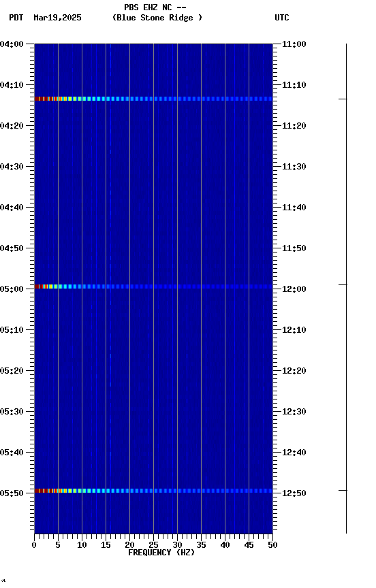Click the 11:10 UTC time label
Image resolution: width=376 pixels, height=588 pixels.
(294, 85)
